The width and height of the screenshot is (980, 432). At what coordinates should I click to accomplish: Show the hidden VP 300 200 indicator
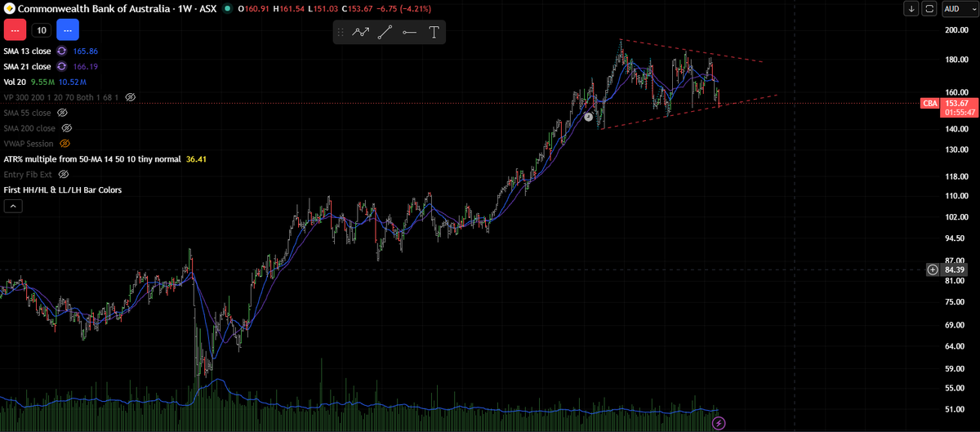point(130,97)
